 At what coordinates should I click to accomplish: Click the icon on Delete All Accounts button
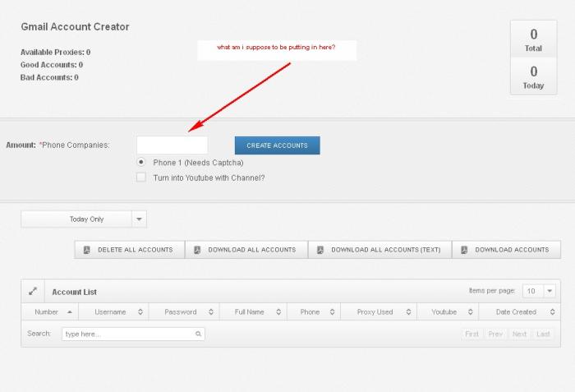click(86, 250)
